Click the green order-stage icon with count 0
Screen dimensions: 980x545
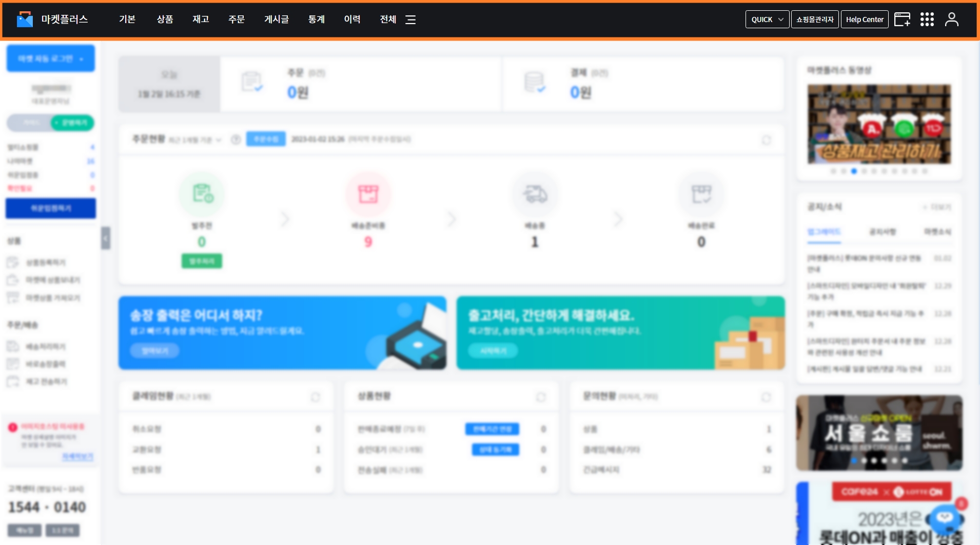tap(202, 194)
